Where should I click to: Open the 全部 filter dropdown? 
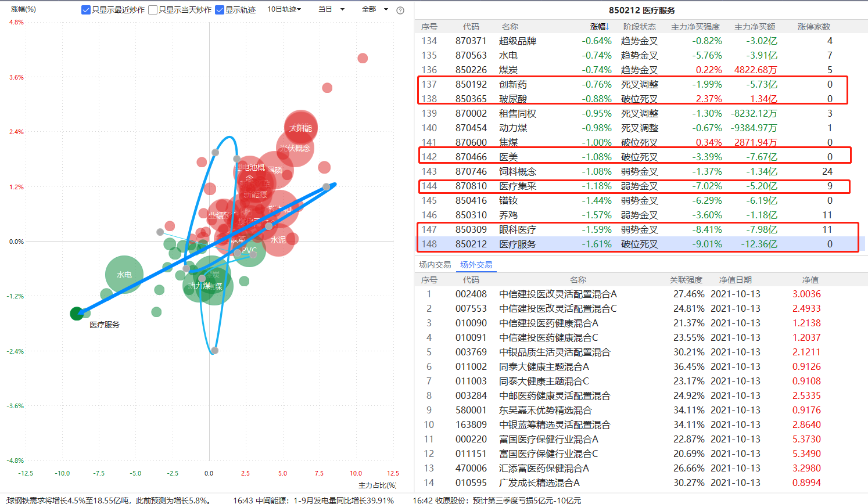point(375,9)
